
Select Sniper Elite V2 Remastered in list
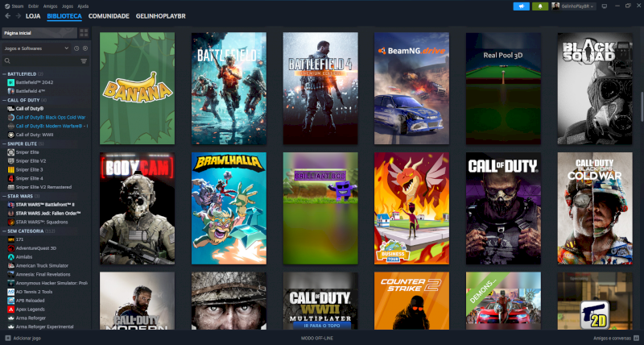(x=43, y=187)
